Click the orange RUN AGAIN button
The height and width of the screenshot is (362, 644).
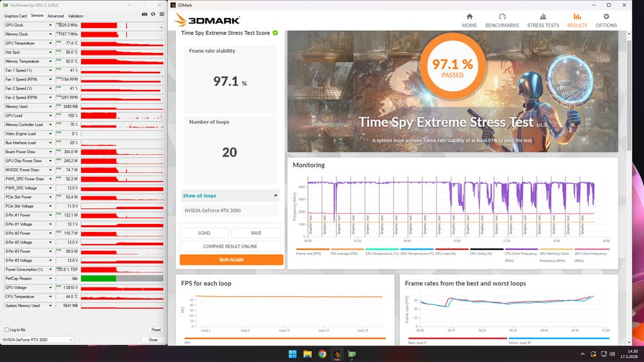231,260
